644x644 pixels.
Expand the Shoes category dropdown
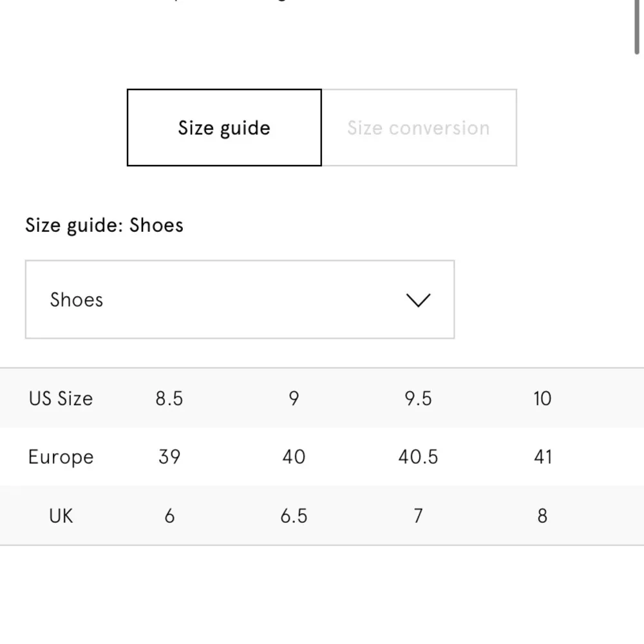coord(240,299)
